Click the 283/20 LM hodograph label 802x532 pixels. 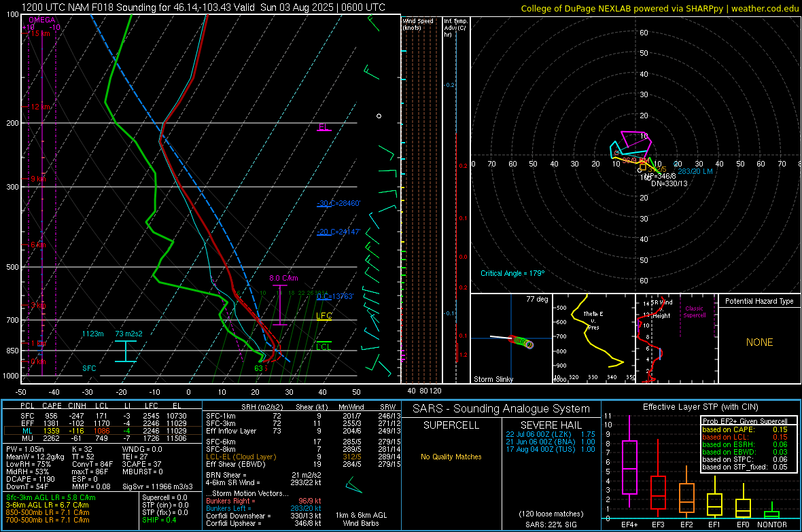click(x=695, y=171)
